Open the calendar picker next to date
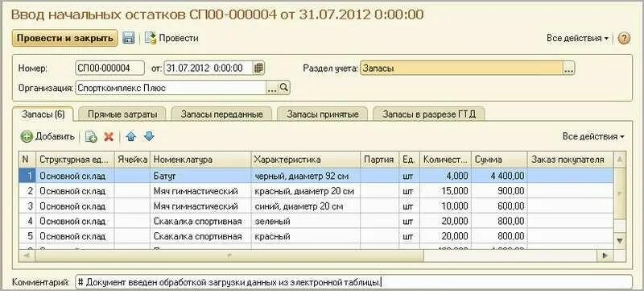This screenshot has width=644, height=291. (258, 68)
